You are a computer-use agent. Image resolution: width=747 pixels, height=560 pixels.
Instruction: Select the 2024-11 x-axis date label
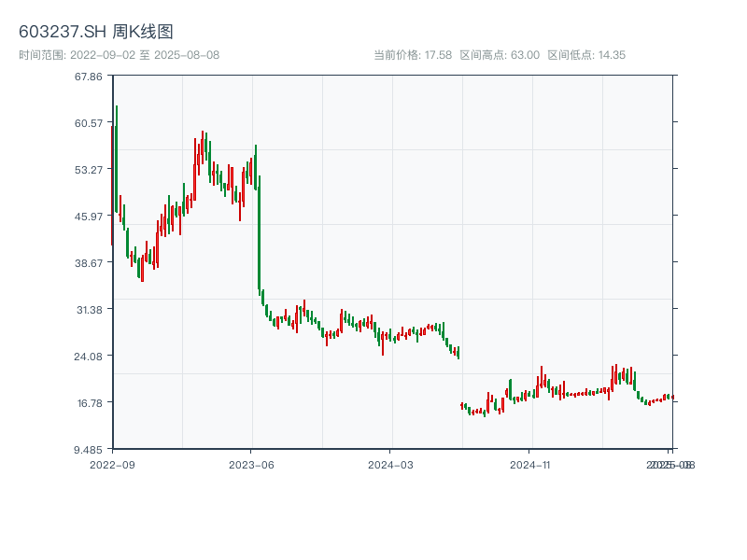[x=529, y=464]
